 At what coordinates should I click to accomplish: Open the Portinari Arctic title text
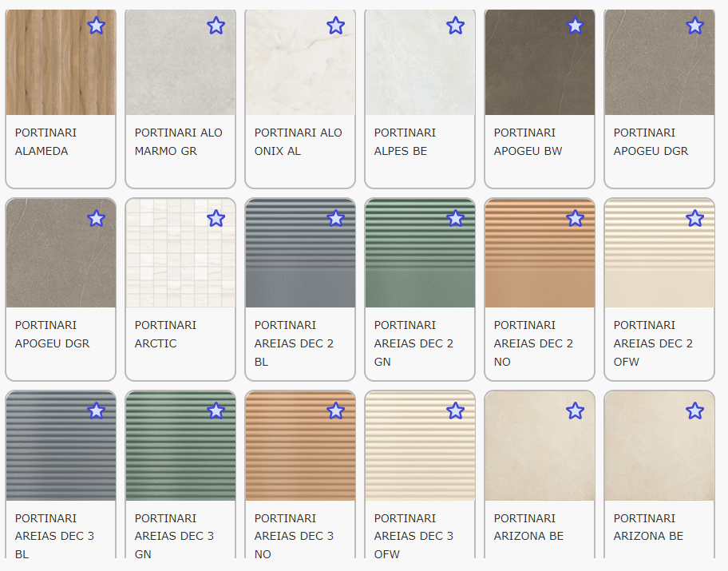click(165, 334)
